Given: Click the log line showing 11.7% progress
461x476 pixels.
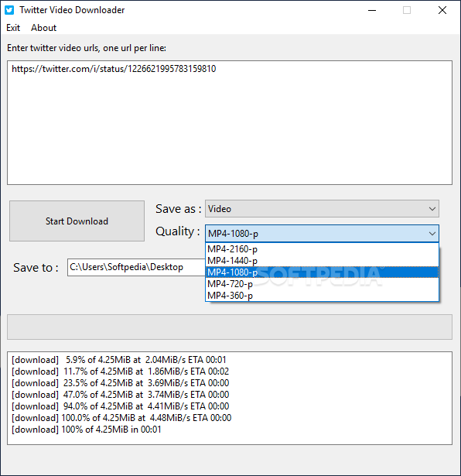Looking at the screenshot, I should [120, 372].
